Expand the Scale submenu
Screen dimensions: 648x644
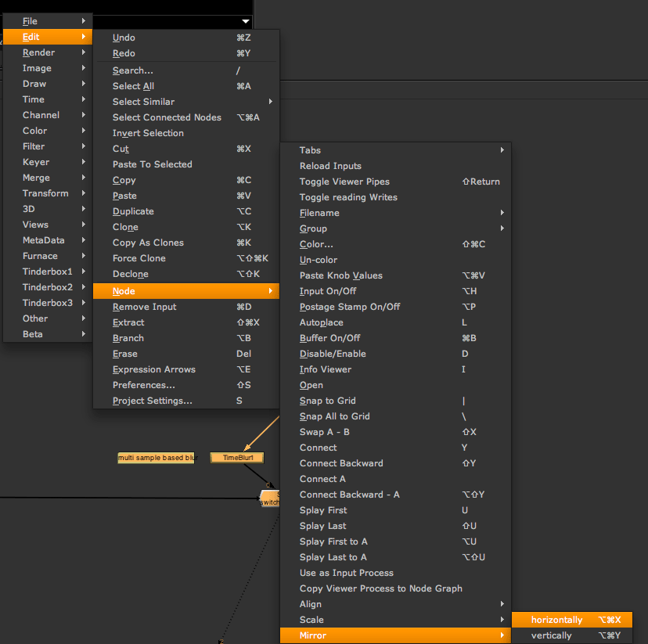click(x=311, y=620)
